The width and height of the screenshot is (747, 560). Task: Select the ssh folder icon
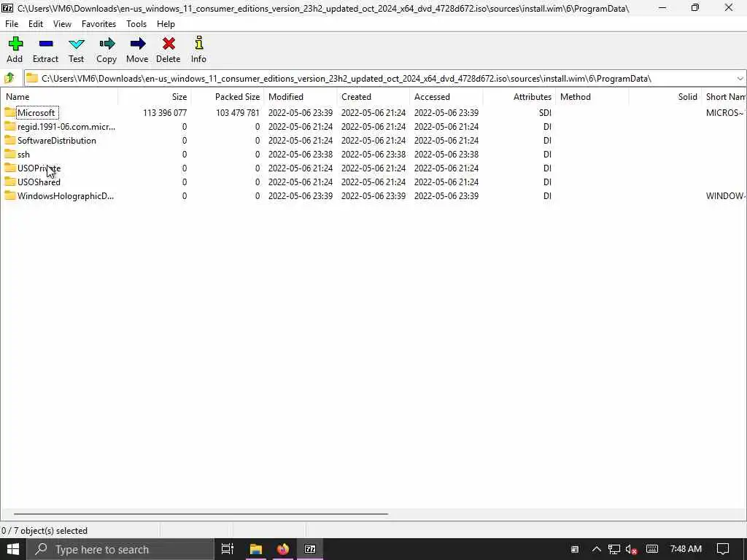pos(10,154)
